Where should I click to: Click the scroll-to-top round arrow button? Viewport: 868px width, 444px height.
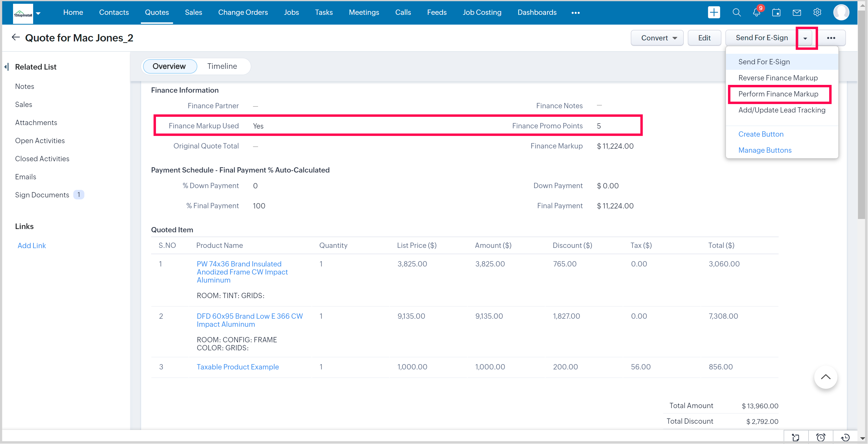tap(825, 377)
